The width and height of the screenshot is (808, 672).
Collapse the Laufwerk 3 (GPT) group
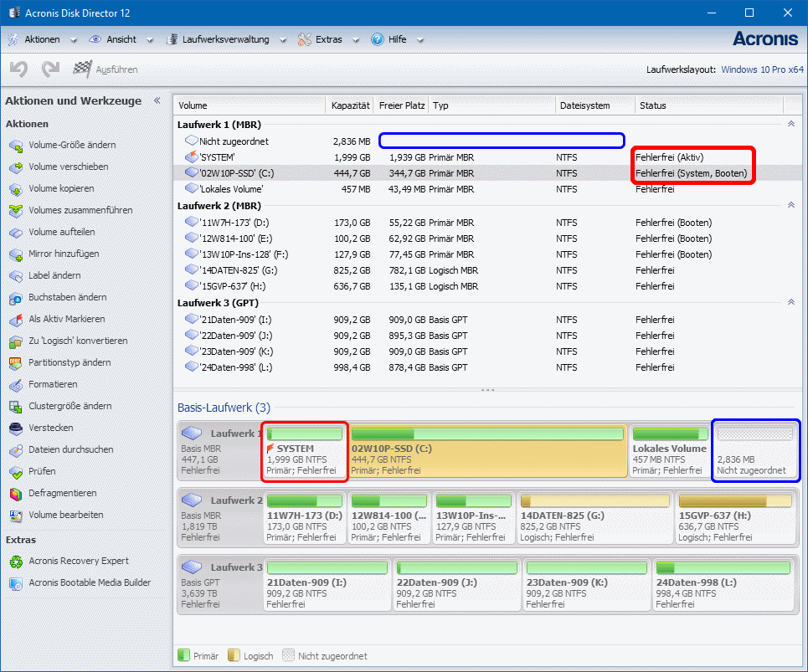pos(790,302)
